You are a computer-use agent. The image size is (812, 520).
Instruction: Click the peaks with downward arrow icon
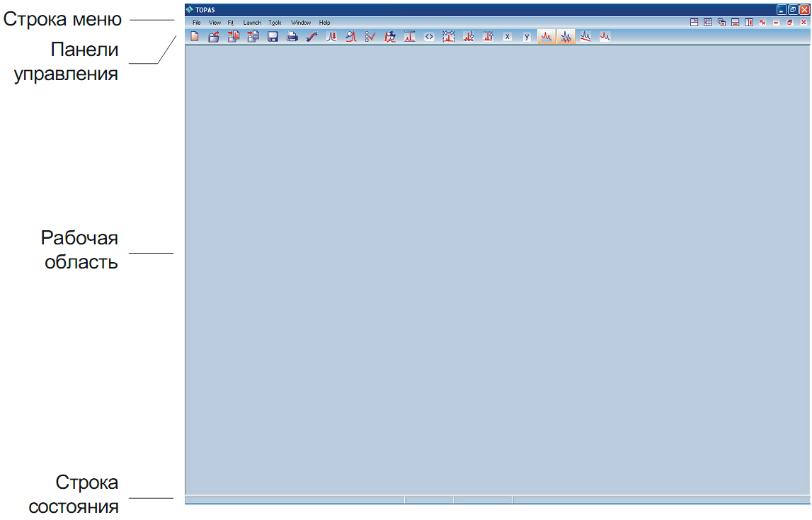[468, 36]
